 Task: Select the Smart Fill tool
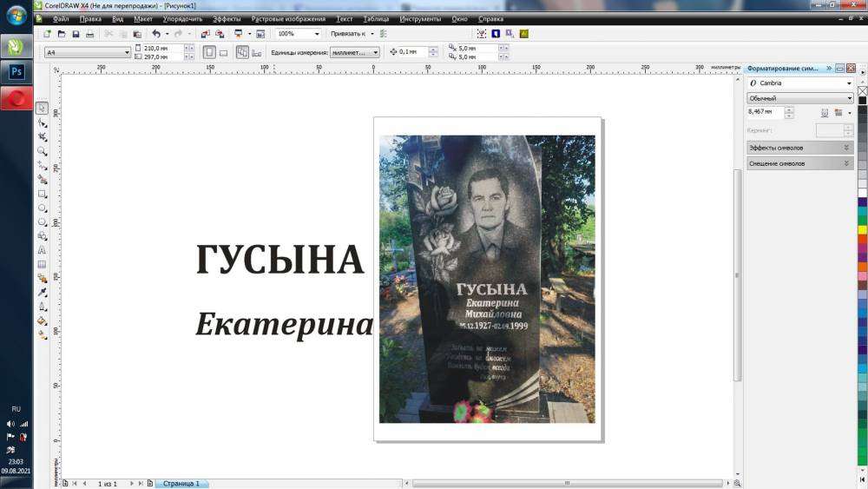[42, 180]
